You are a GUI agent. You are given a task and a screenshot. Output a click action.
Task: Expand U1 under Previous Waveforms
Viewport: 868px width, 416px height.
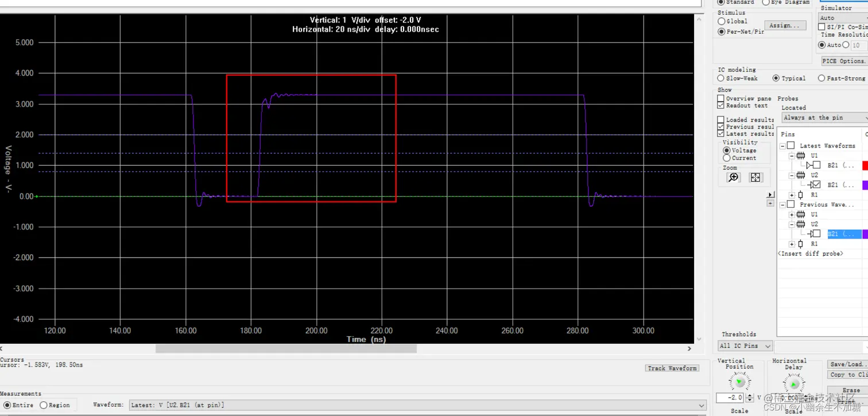click(792, 214)
